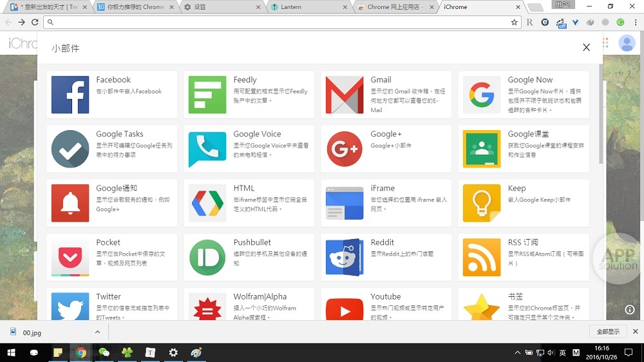Screen dimensions: 644x362
Task: Bookmark page with the star icon
Action: 514,22
